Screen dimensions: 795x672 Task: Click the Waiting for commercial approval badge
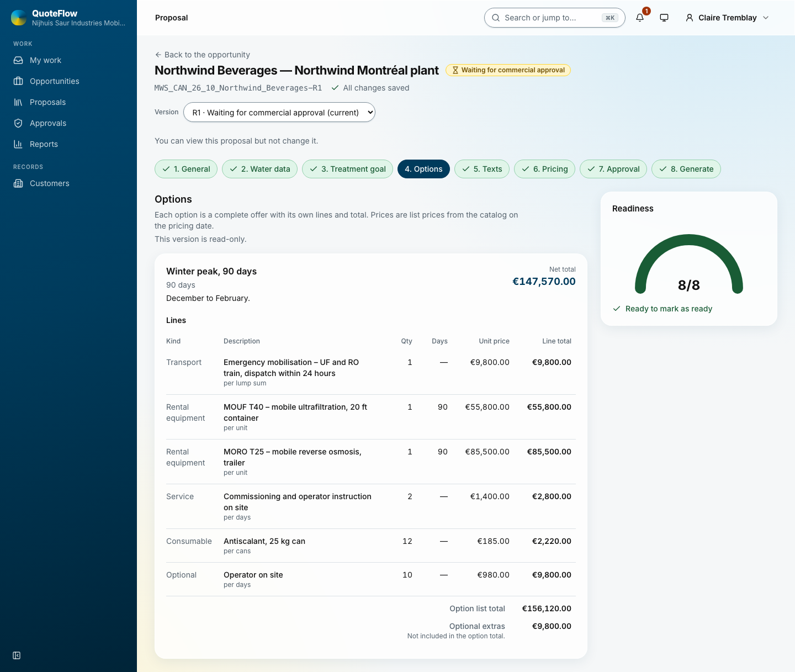508,70
